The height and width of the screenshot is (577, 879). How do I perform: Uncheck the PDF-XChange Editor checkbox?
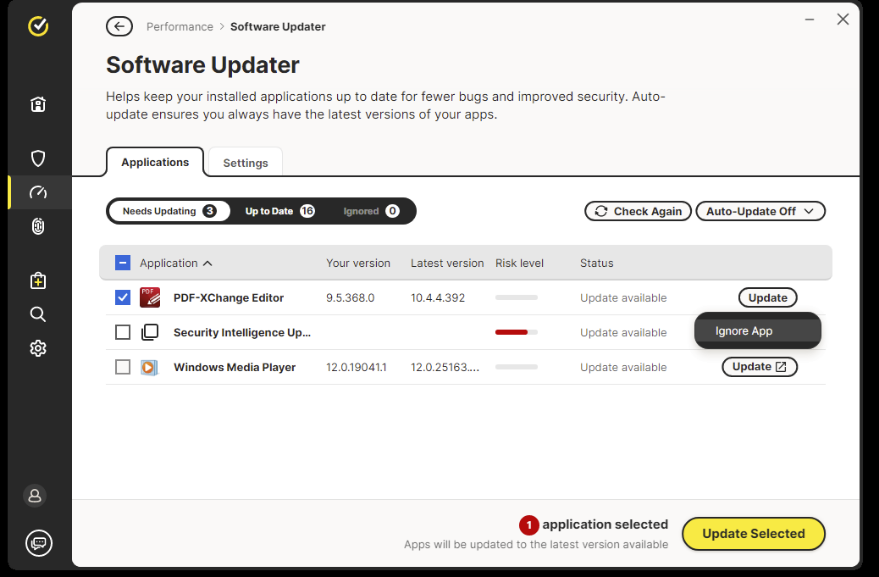[123, 297]
